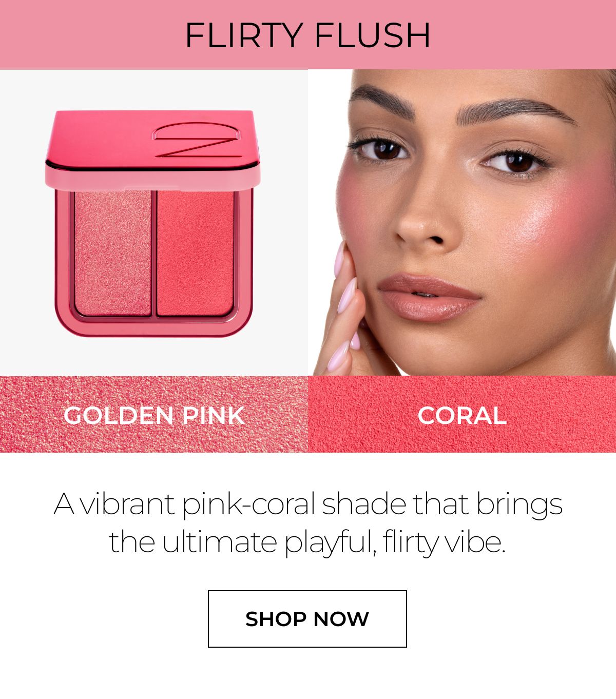Viewport: 616px width, 699px height.
Task: Click the divider between the two blush pans
Action: (x=154, y=253)
